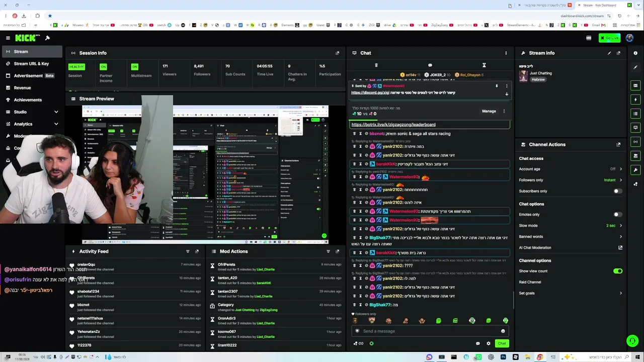This screenshot has height=362, width=644.
Task: Click the green K icon below message box
Action: pos(371,343)
